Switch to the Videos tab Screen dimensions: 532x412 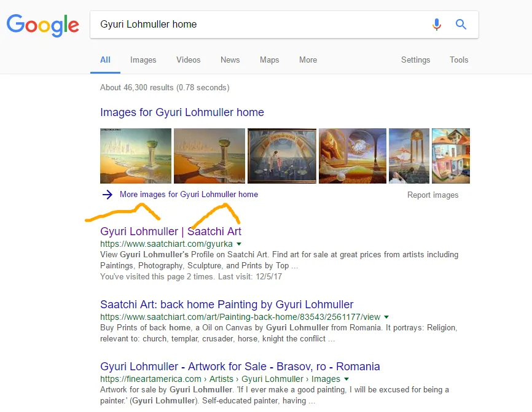pyautogui.click(x=188, y=60)
